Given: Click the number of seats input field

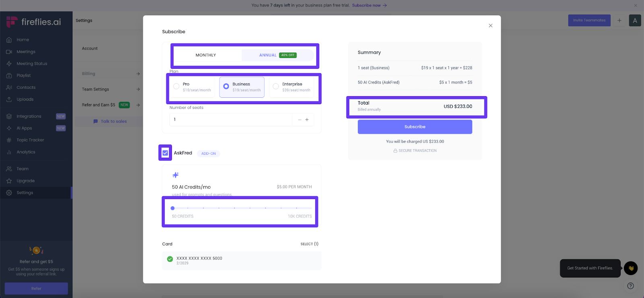Looking at the screenshot, I should 231,119.
